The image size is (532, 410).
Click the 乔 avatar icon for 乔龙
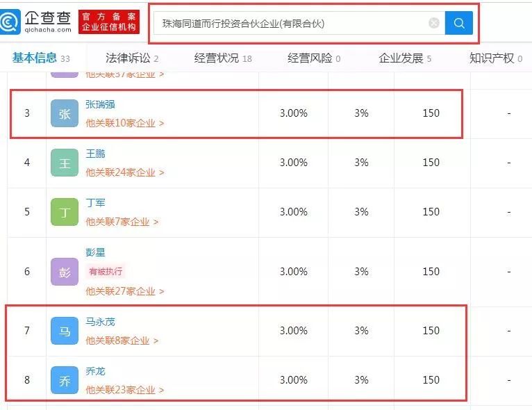[65, 380]
